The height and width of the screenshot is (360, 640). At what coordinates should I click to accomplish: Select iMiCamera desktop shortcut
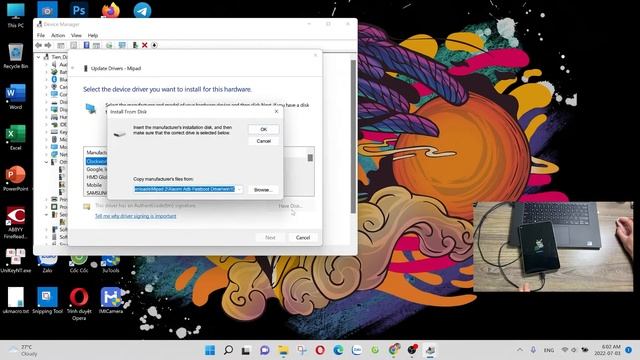[x=111, y=301]
